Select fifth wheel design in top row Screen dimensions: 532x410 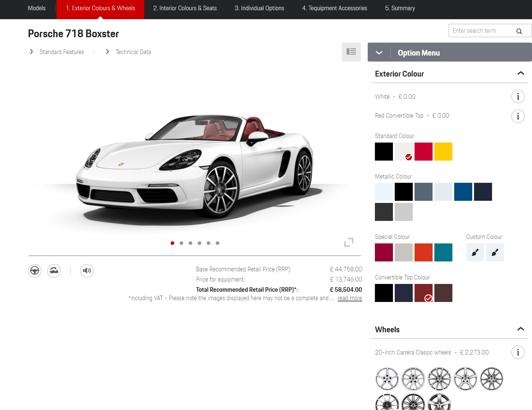[x=492, y=379]
